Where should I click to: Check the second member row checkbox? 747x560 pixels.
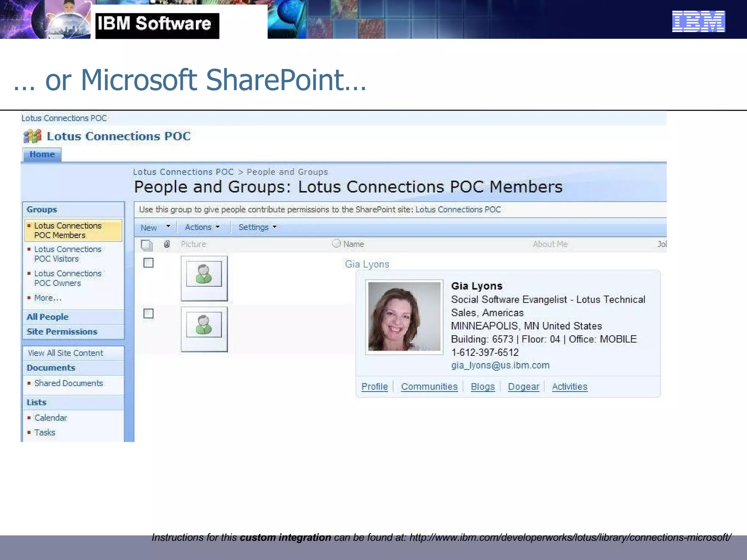148,314
